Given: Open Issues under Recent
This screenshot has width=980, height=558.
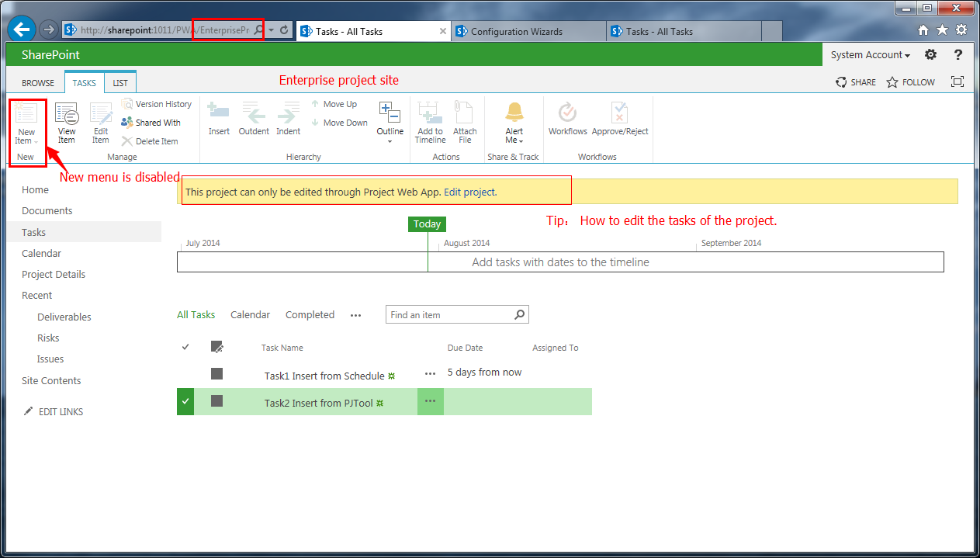Looking at the screenshot, I should [x=50, y=359].
